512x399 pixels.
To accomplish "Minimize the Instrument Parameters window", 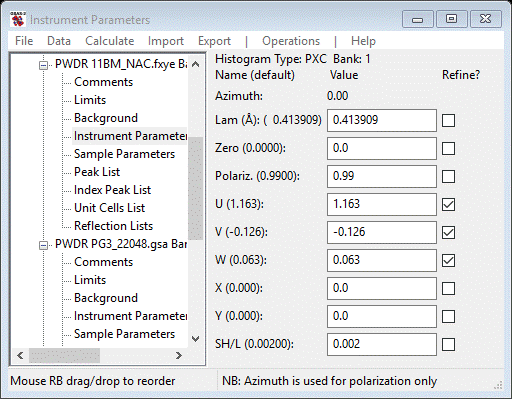I will click(x=418, y=19).
